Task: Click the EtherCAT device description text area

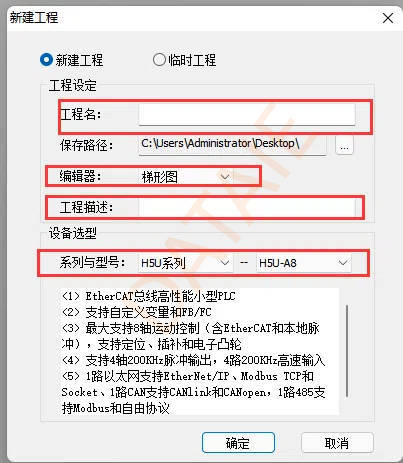Action: [198, 352]
